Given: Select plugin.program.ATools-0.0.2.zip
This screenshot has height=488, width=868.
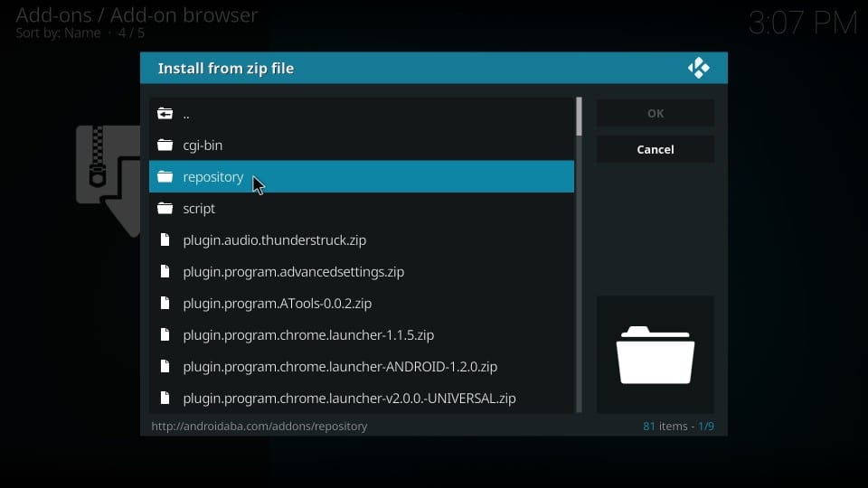Looking at the screenshot, I should coord(362,303).
